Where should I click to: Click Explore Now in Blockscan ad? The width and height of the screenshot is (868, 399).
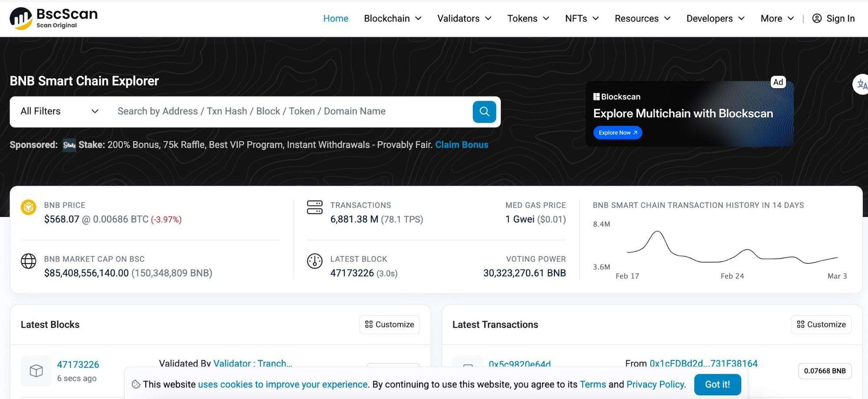tap(617, 133)
